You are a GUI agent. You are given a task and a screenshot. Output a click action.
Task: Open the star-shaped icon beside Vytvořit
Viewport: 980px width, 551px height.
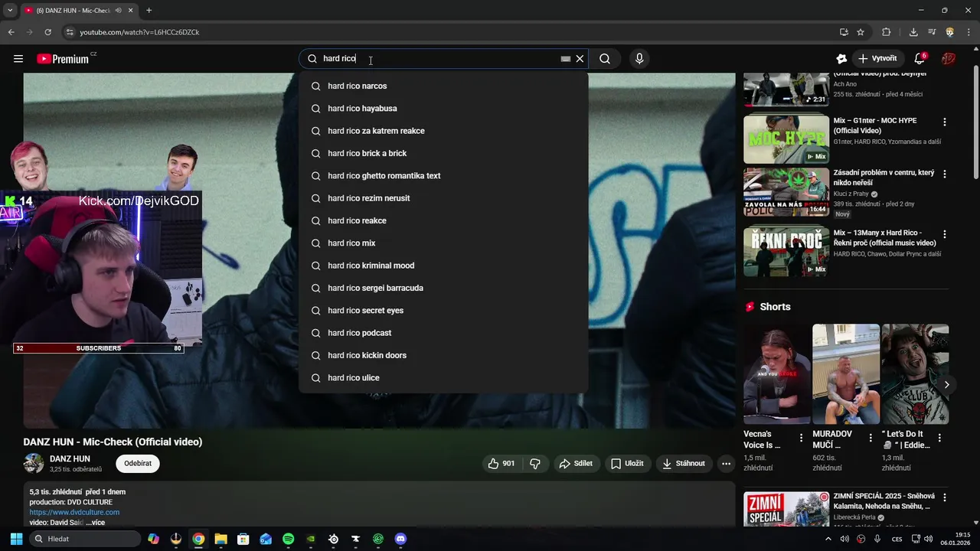pos(841,59)
